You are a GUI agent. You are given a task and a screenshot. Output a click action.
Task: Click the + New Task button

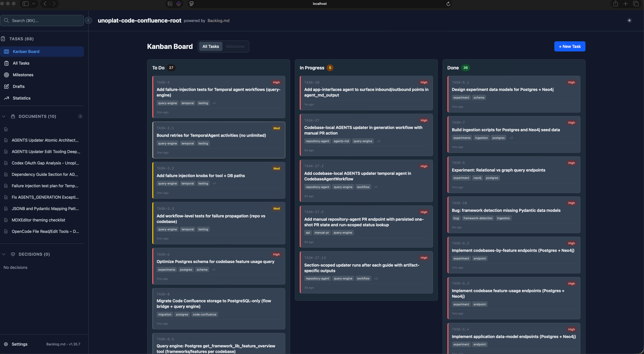(x=570, y=46)
